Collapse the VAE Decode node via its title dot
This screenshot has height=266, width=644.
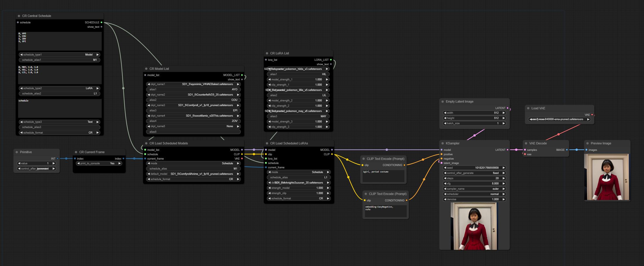tap(526, 144)
